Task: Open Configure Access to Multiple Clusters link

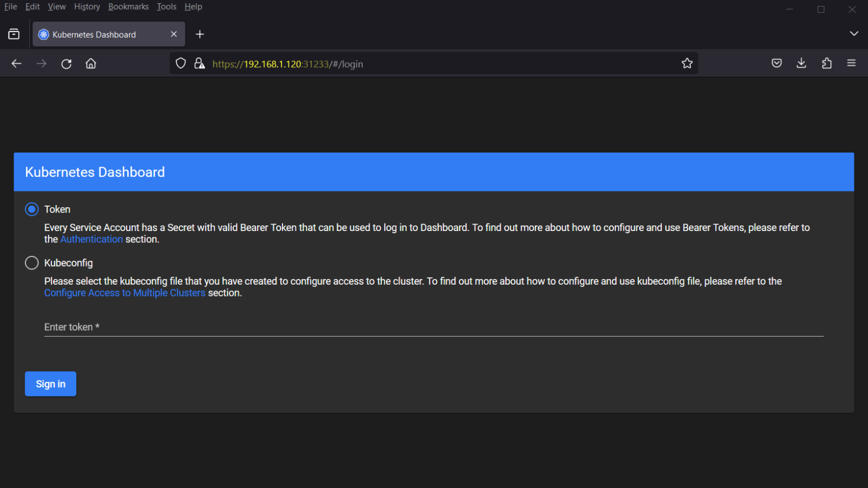Action: click(125, 293)
